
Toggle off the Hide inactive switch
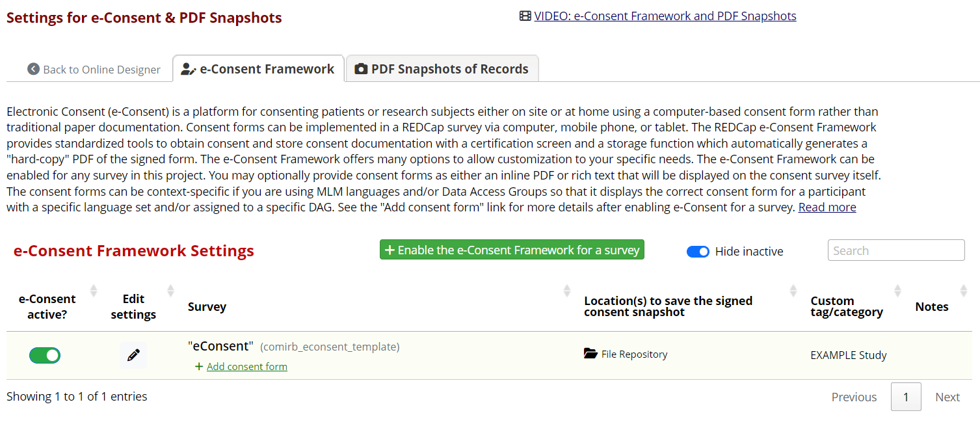tap(698, 251)
